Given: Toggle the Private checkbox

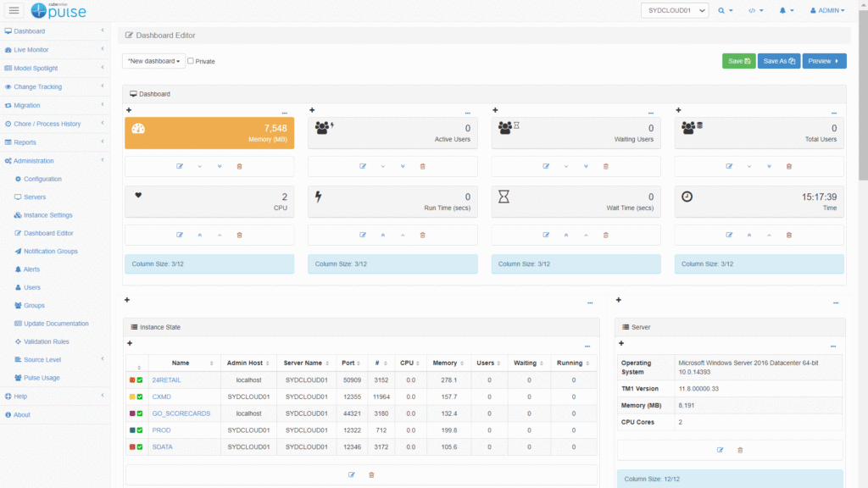Looking at the screenshot, I should [x=191, y=61].
